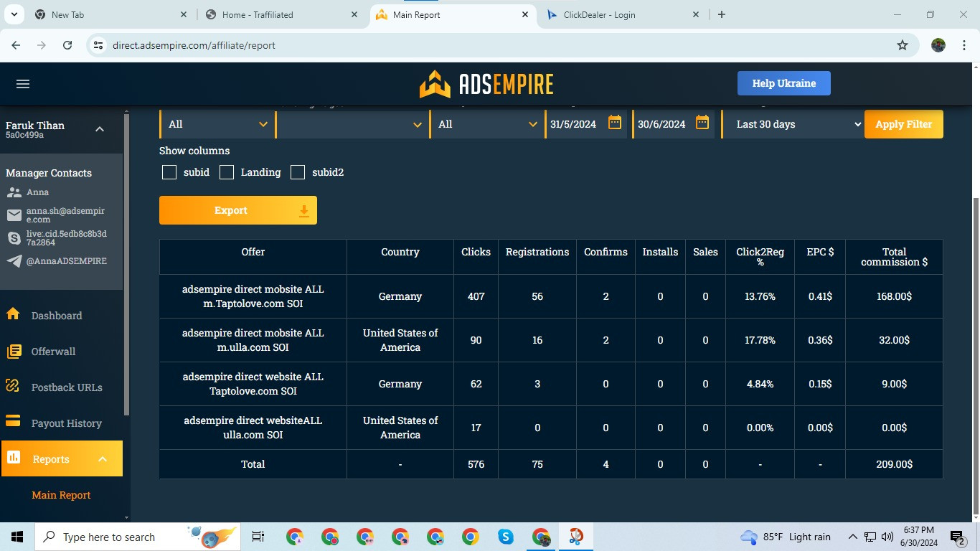Click the Postback URLs link icon
The image size is (980, 551).
click(13, 386)
